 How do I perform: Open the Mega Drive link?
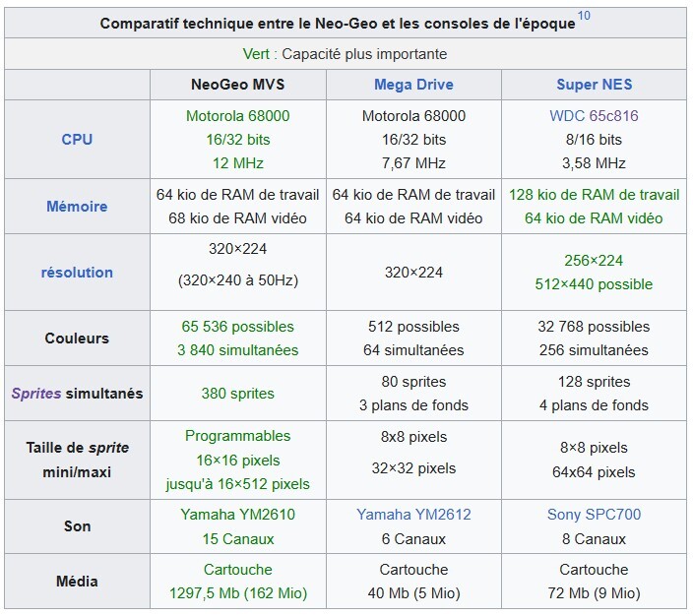tap(413, 84)
